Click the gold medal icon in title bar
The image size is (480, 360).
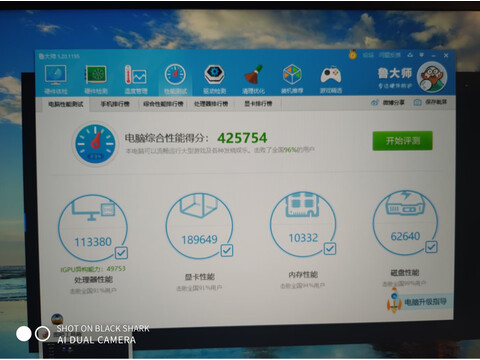pyautogui.click(x=352, y=55)
